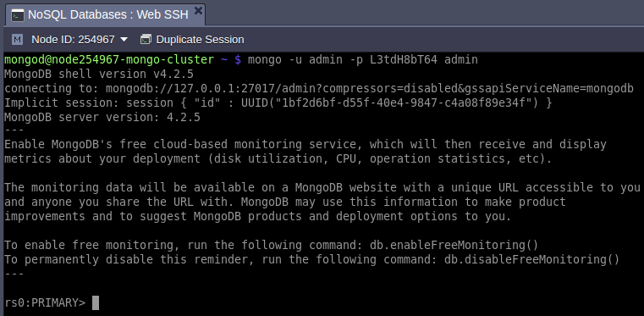Screen dimensions: 644x316
Task: Click the Duplicate Session button label
Action: [200, 40]
